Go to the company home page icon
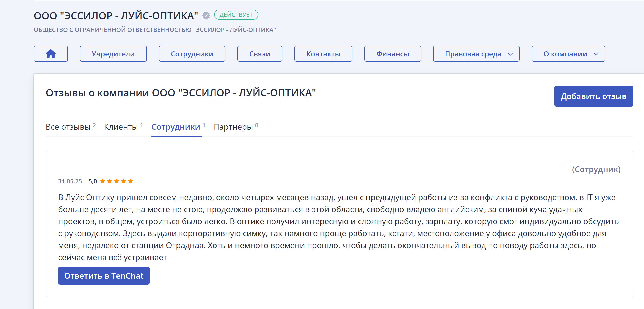The image size is (644, 309). pos(51,54)
